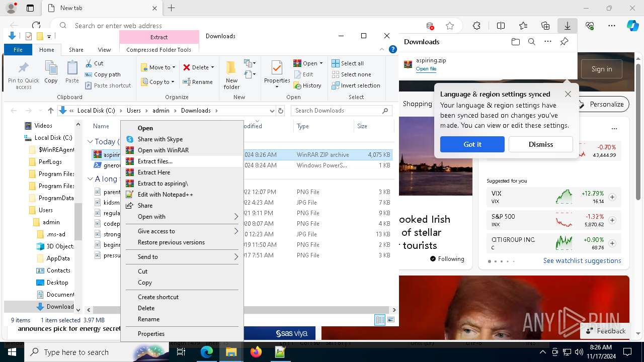Click Dismiss button
Image resolution: width=644 pixels, height=362 pixels.
(x=541, y=144)
